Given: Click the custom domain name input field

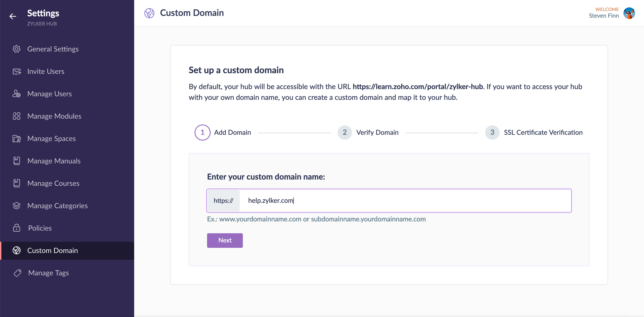Looking at the screenshot, I should pyautogui.click(x=405, y=201).
